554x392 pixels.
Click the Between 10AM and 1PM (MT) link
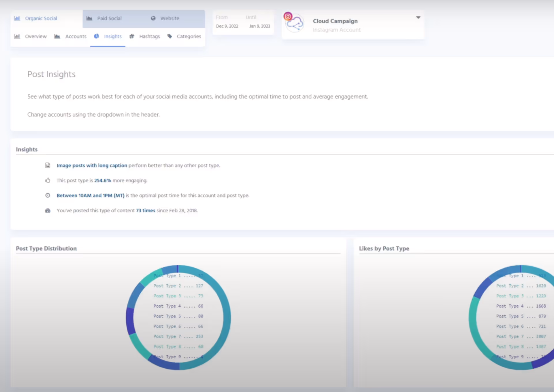point(91,196)
